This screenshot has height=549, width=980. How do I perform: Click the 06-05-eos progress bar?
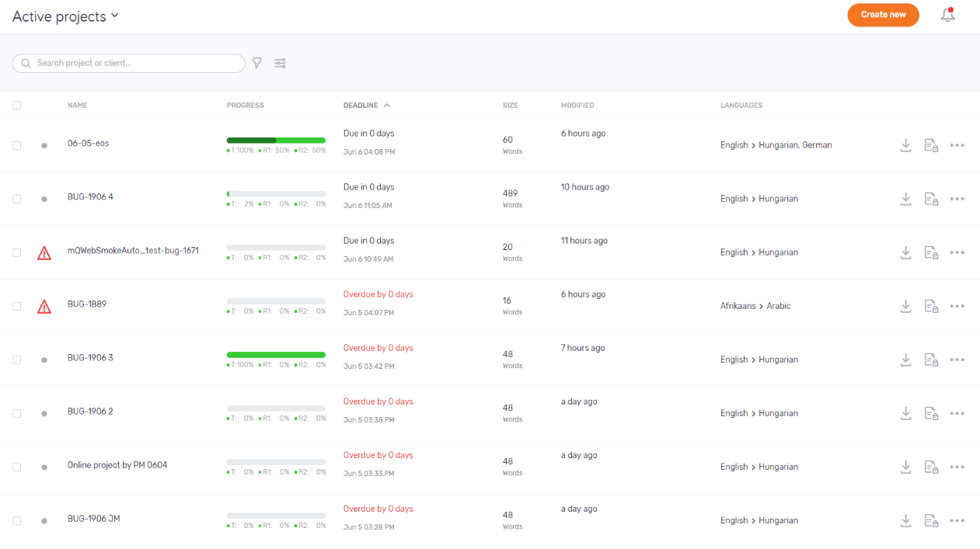pyautogui.click(x=276, y=141)
